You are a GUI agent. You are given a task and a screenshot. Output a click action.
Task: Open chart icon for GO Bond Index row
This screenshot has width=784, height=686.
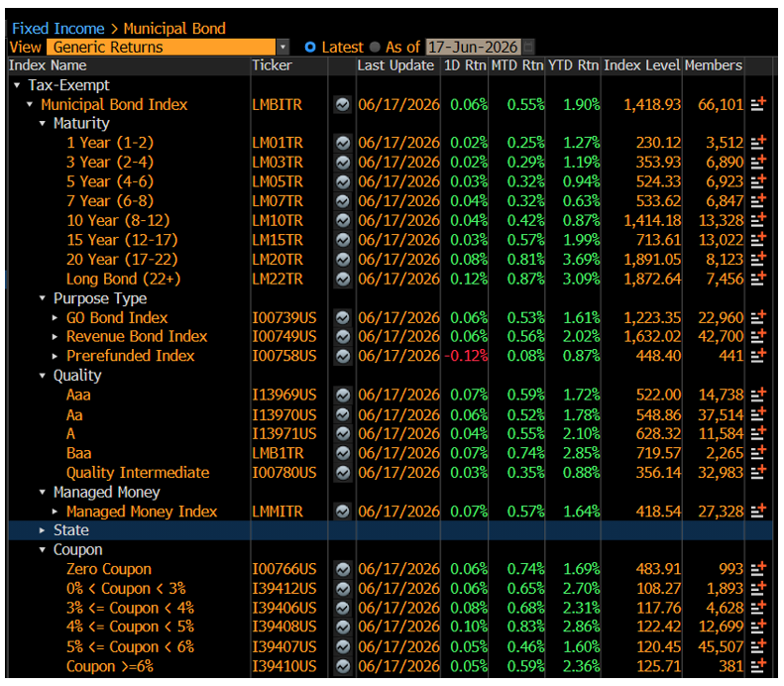pyautogui.click(x=343, y=317)
